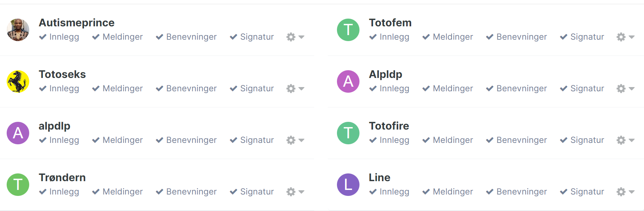Screen dimensions: 644x211
Task: Click the gear icon for Totoseks
Action: point(291,88)
